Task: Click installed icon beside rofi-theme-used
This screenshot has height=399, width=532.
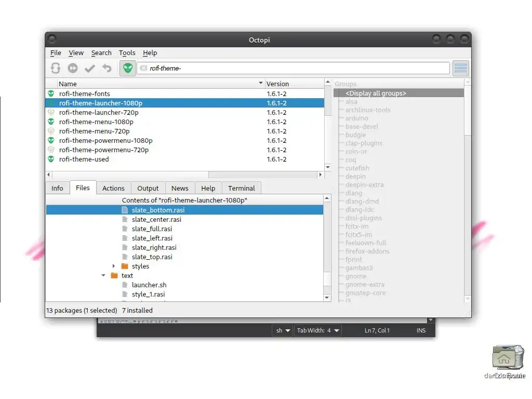Action: coord(51,159)
